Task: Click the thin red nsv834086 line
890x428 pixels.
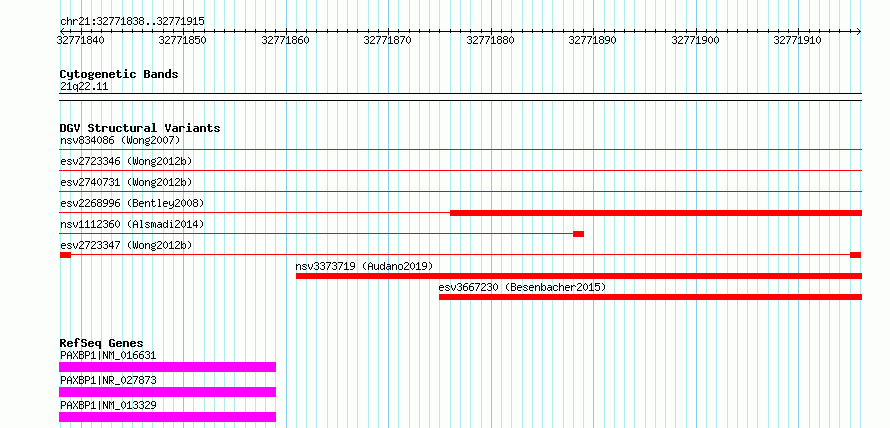Action: pos(461,149)
